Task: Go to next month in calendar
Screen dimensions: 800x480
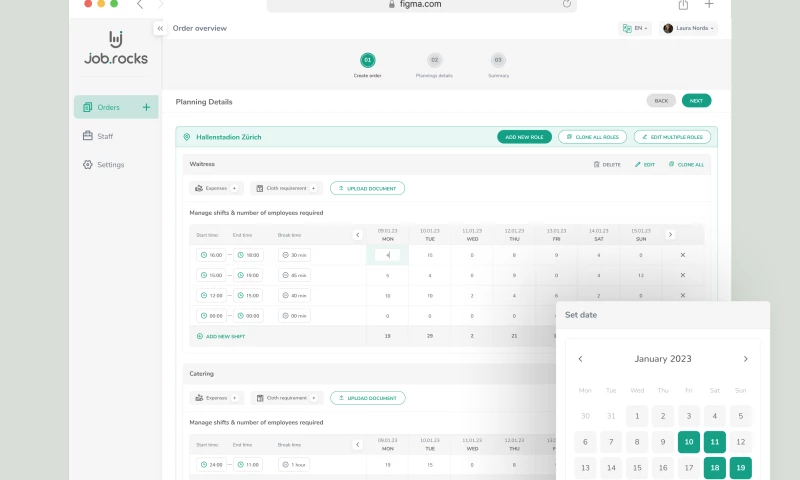Action: [x=745, y=359]
